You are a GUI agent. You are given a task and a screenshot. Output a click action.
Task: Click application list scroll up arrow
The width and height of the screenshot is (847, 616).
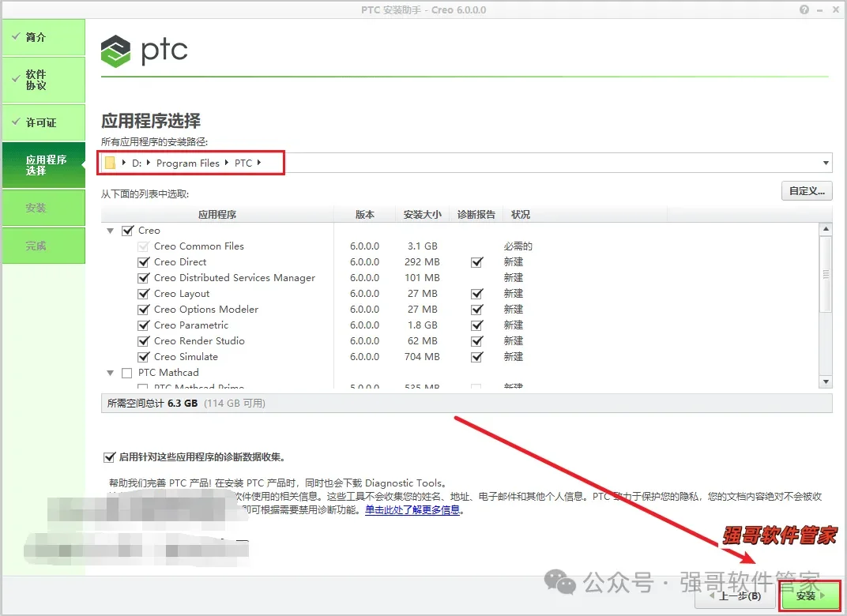[x=826, y=229]
